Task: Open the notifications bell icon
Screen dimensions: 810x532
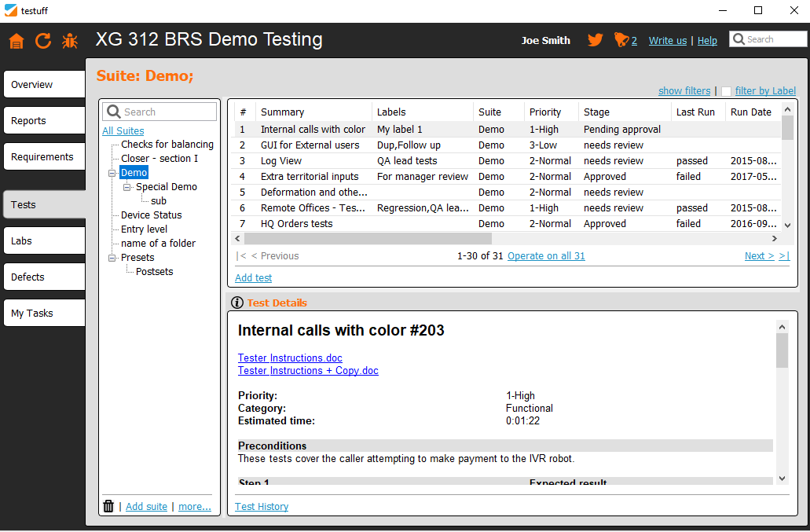Action: pos(621,40)
